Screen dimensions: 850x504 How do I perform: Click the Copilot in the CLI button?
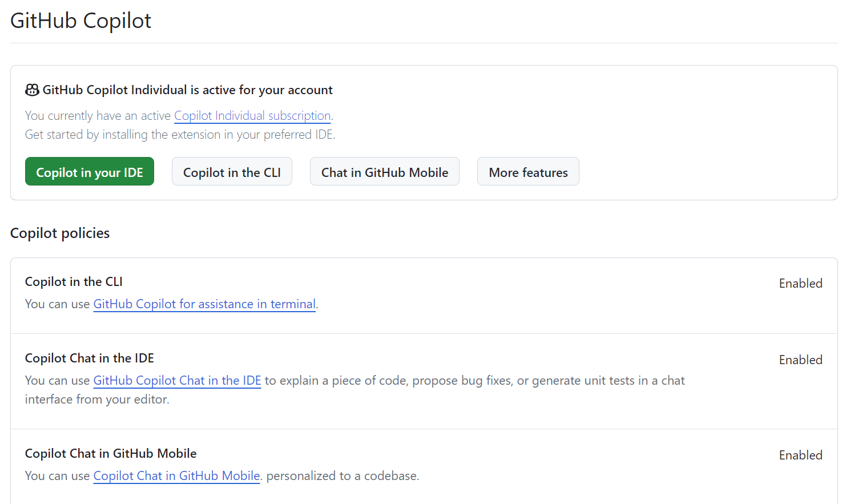pyautogui.click(x=232, y=171)
